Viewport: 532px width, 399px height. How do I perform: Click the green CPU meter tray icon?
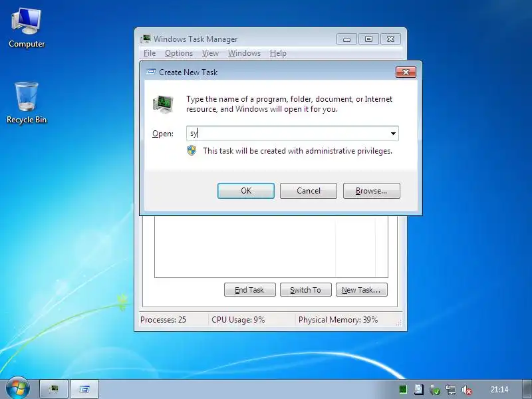[403, 389]
